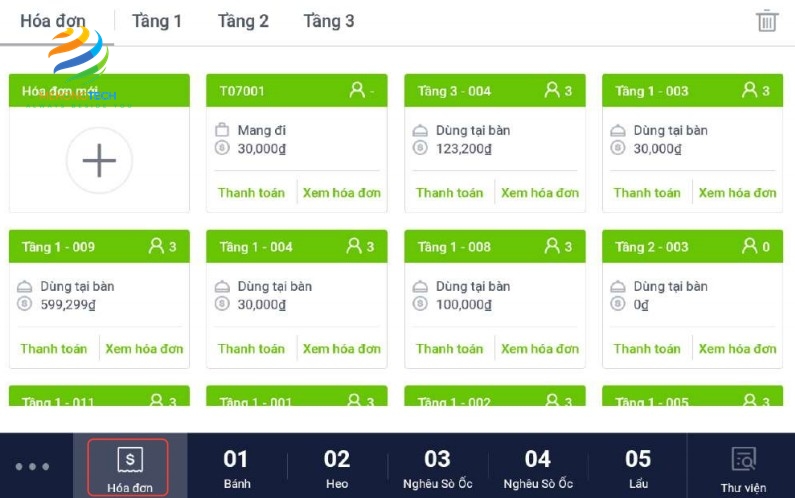The image size is (795, 498).
Task: Click guest icon on T07001 card
Action: coord(356,90)
